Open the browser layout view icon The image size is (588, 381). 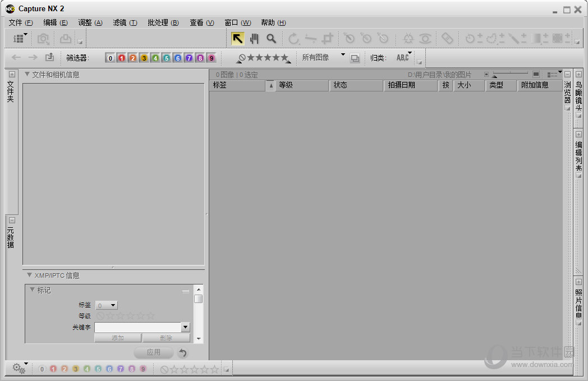coord(17,38)
